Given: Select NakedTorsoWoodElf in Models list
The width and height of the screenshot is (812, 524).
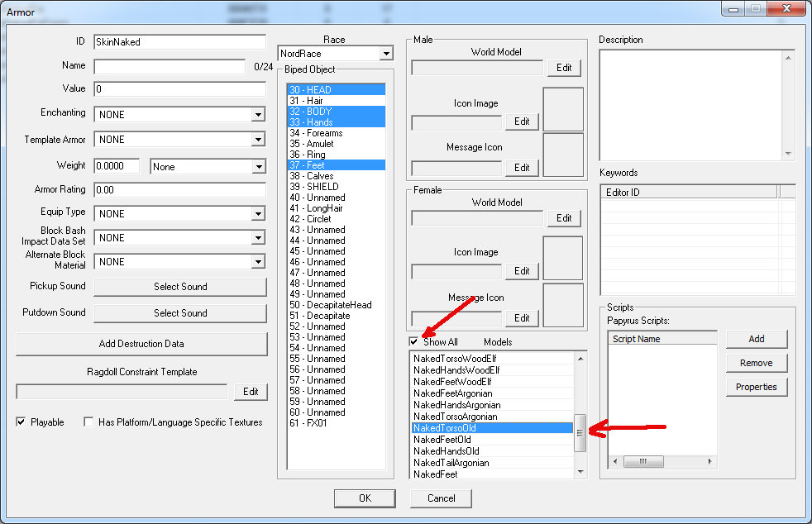Looking at the screenshot, I should (x=493, y=359).
